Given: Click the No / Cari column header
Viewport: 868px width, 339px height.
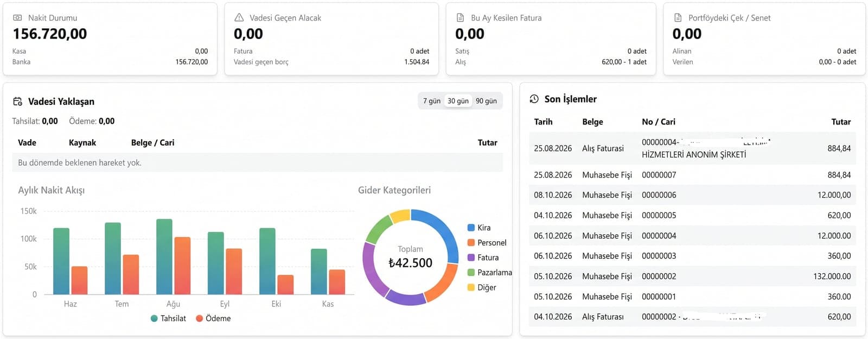Looking at the screenshot, I should (659, 122).
